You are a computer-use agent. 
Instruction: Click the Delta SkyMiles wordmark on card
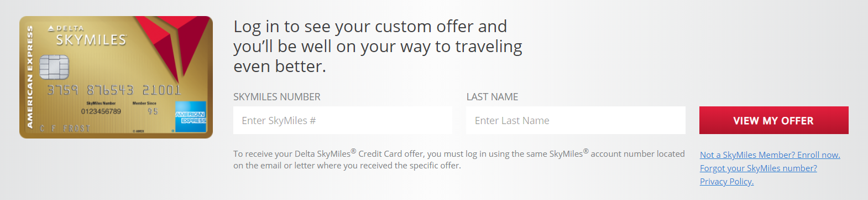tap(88, 36)
